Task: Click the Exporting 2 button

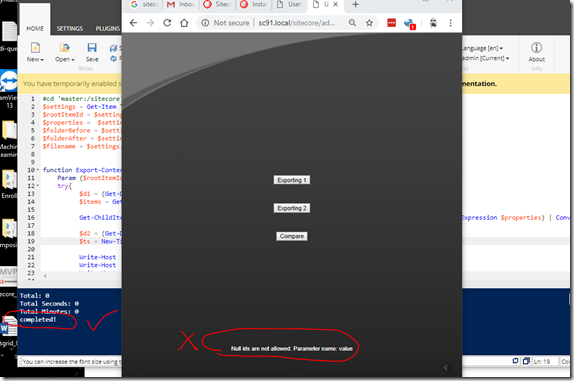Action: [x=292, y=208]
